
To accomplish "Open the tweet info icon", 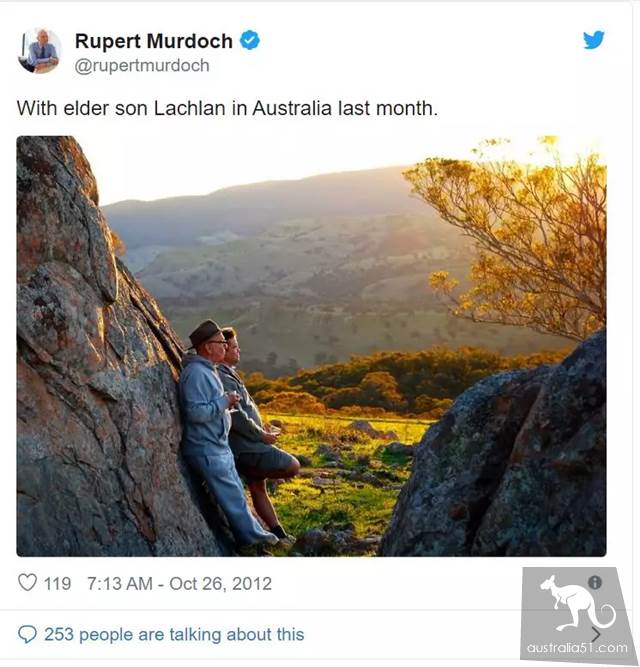I will (595, 582).
